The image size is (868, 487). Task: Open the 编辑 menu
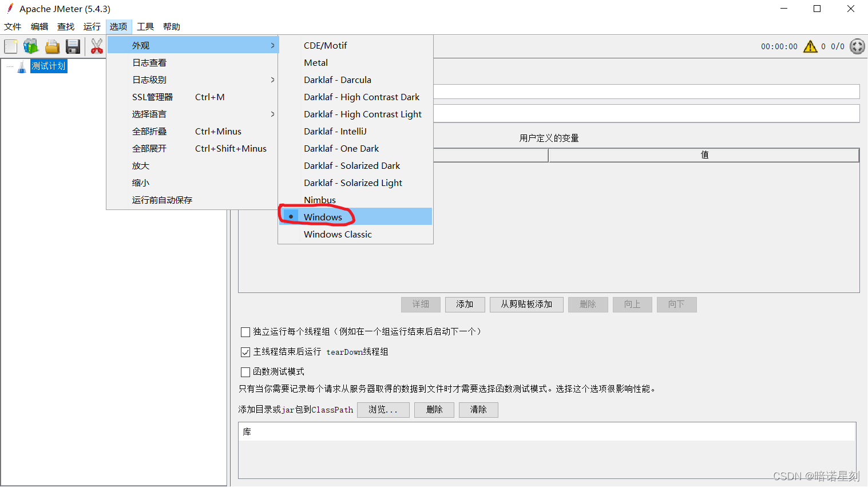(39, 27)
